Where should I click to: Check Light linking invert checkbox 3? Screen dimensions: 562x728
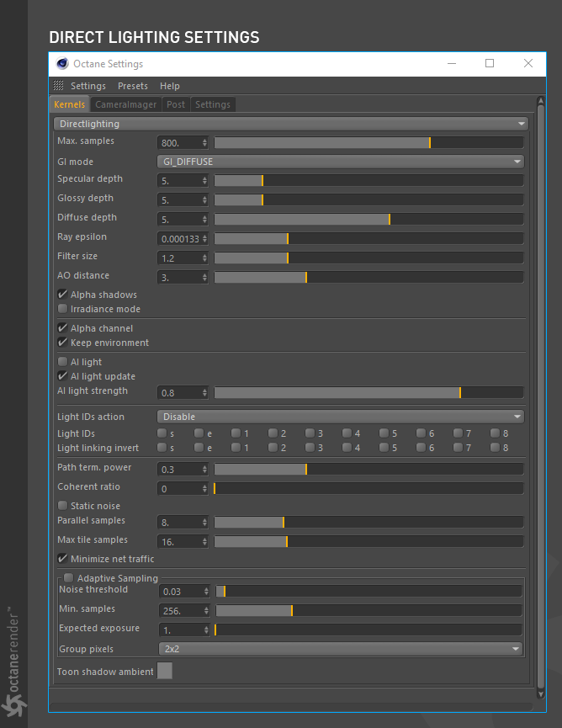pos(310,448)
